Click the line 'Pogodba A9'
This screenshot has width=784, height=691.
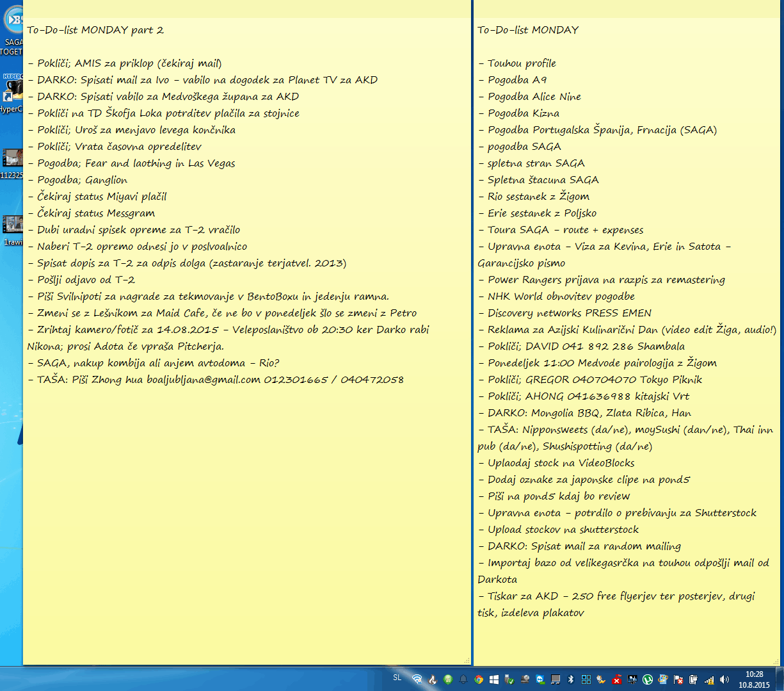513,80
